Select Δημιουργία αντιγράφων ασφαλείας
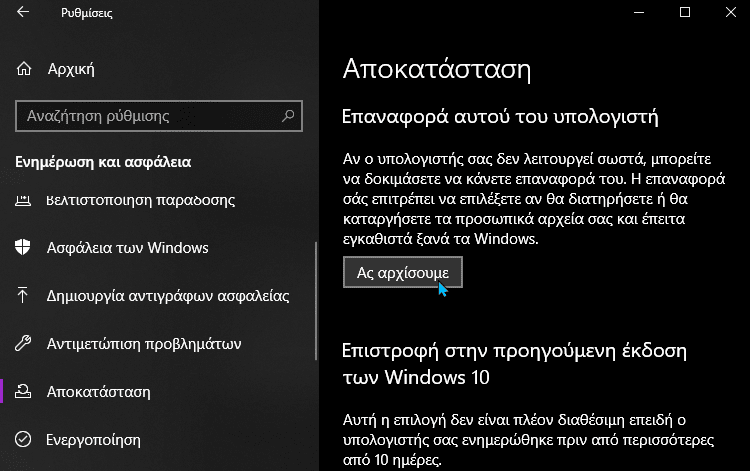The image size is (750, 471). coord(168,296)
